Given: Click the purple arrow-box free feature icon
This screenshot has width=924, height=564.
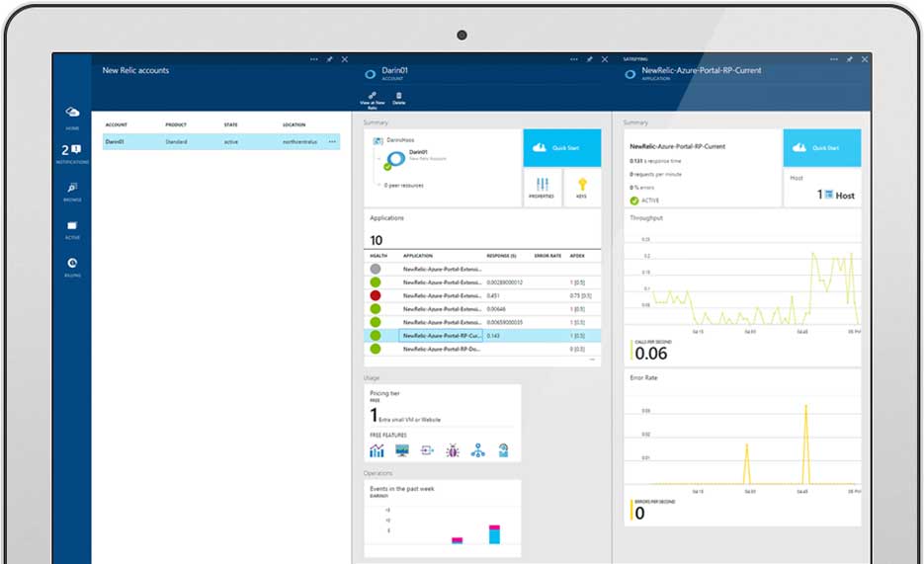Looking at the screenshot, I should point(427,451).
